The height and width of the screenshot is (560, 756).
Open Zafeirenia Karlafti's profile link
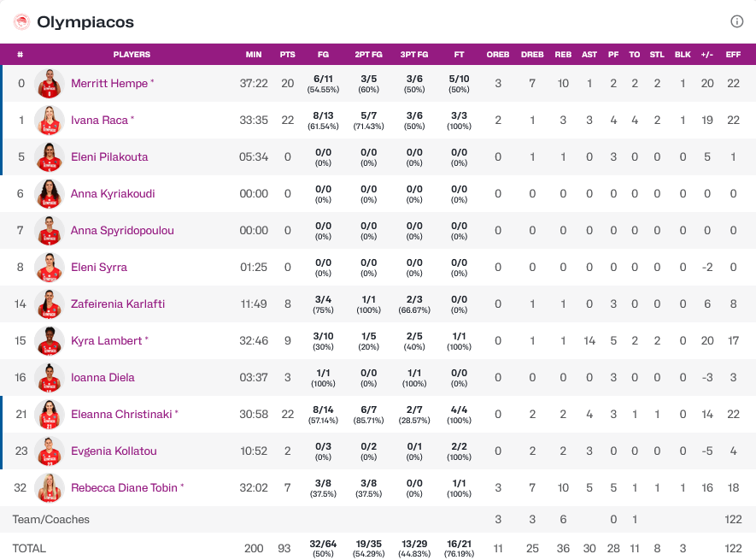[118, 304]
